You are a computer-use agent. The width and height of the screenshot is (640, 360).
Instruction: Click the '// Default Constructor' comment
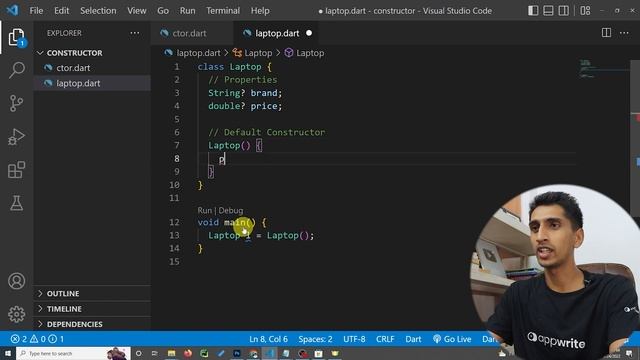(267, 132)
